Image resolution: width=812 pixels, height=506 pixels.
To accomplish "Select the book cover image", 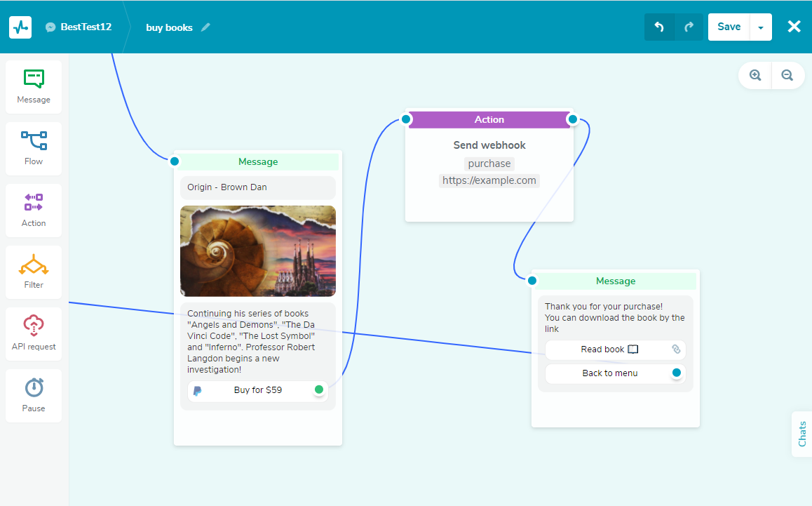I will [258, 251].
